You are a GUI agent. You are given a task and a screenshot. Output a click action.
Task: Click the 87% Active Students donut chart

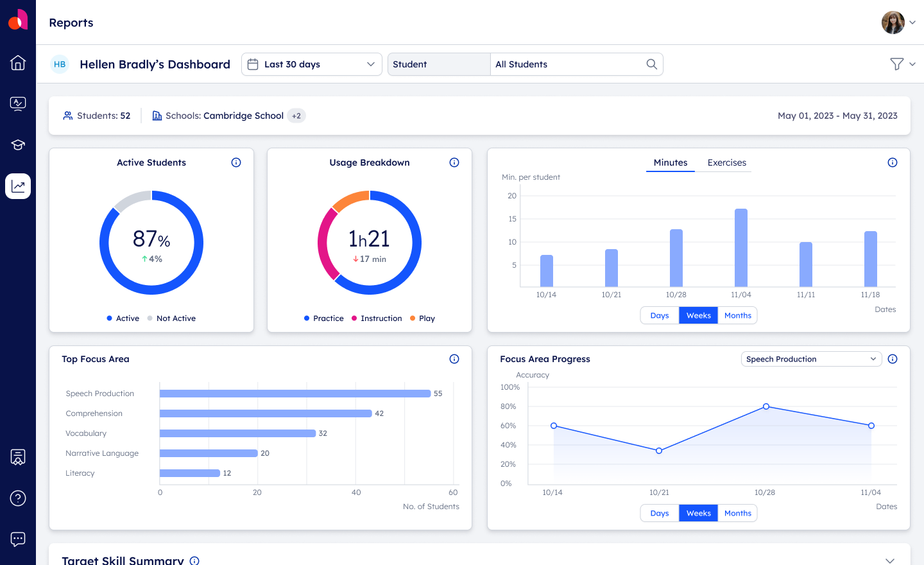pos(151,243)
